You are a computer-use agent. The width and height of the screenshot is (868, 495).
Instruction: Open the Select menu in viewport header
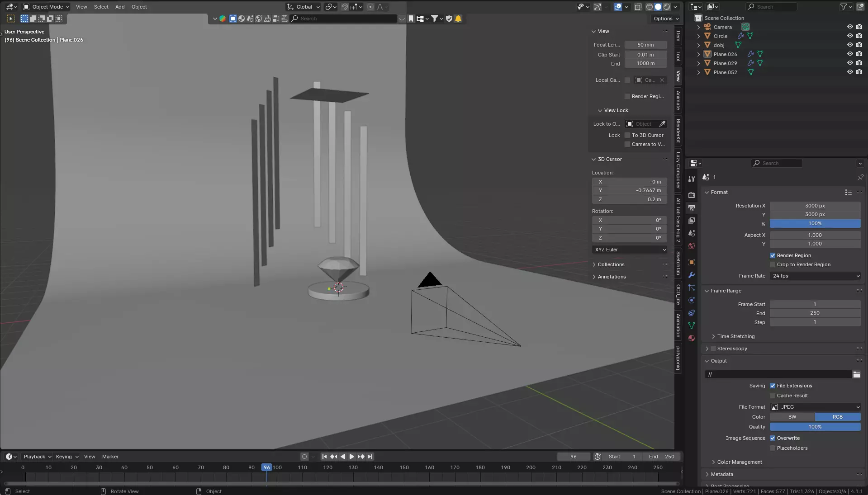101,7
